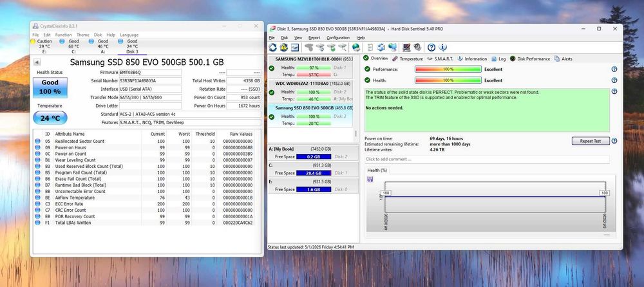Click the blue circular-arrows report toolbar icon

pos(381,47)
